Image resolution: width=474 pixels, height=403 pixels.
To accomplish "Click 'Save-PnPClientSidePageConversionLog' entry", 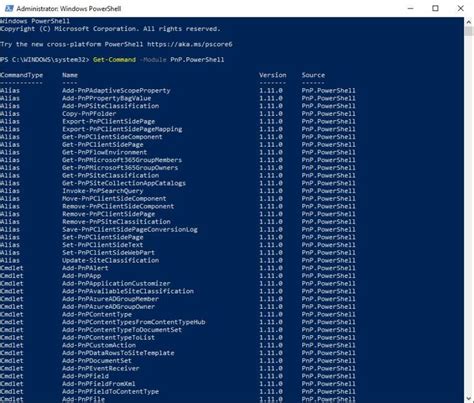I will click(130, 229).
